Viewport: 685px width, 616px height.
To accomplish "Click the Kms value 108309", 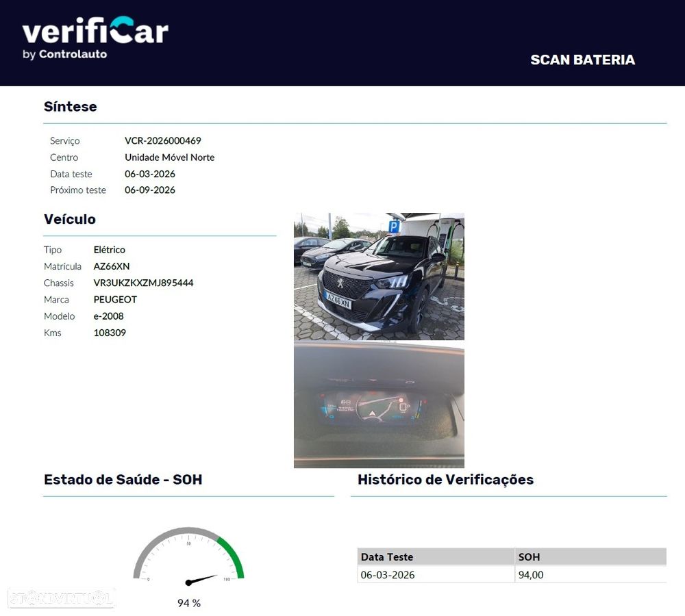I will click(110, 333).
